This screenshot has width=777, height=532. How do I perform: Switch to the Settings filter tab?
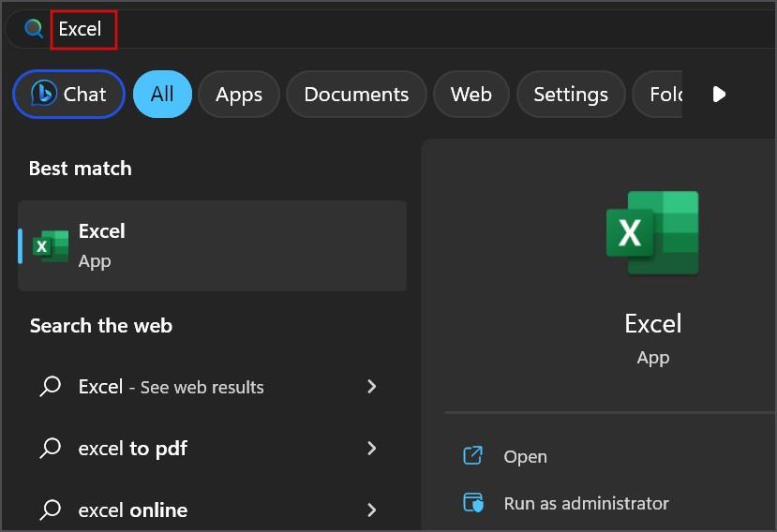coord(571,94)
